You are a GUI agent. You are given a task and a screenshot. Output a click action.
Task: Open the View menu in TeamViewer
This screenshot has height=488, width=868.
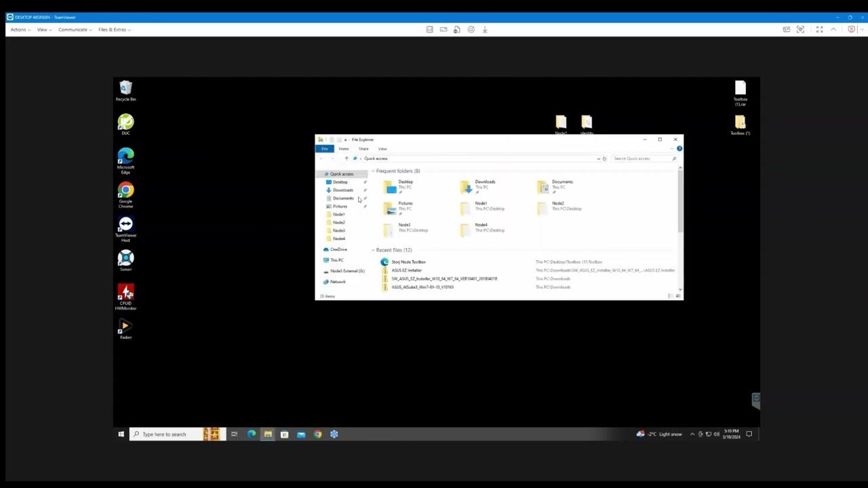point(43,30)
